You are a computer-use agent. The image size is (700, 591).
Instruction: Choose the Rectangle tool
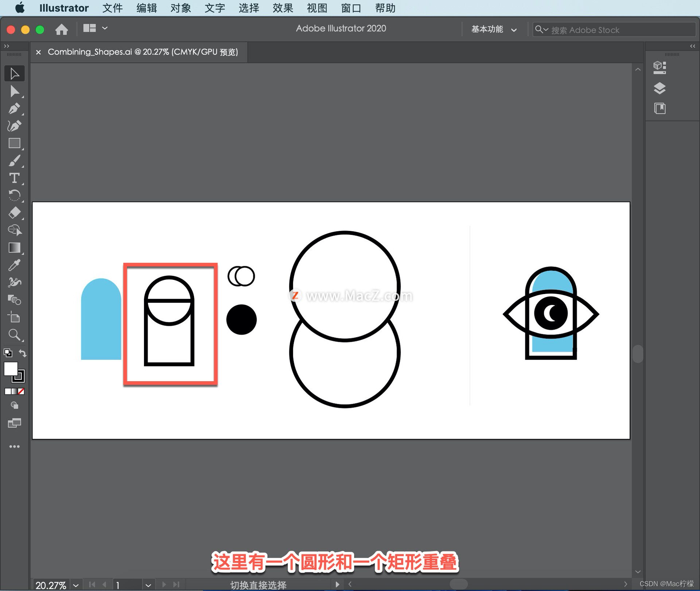pos(15,143)
